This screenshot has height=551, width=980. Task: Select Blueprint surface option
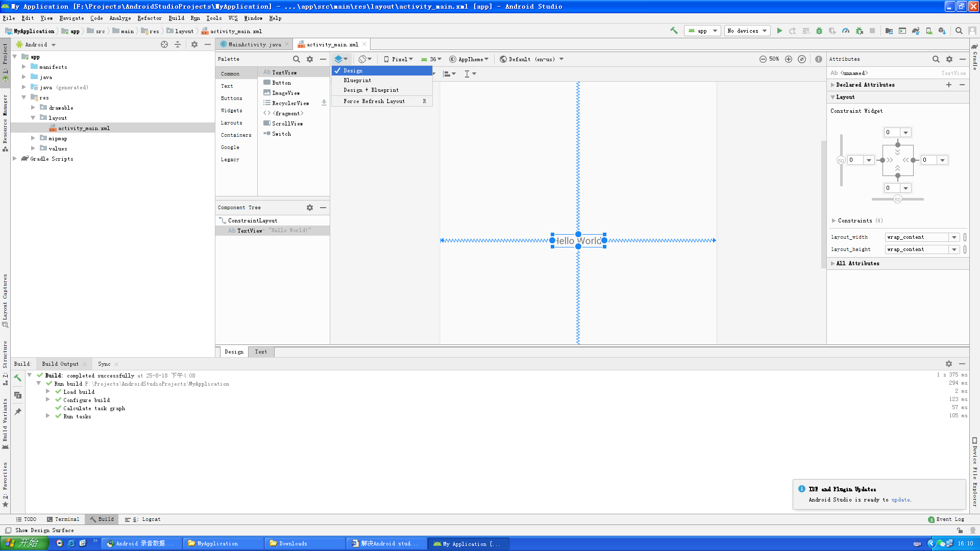coord(382,80)
